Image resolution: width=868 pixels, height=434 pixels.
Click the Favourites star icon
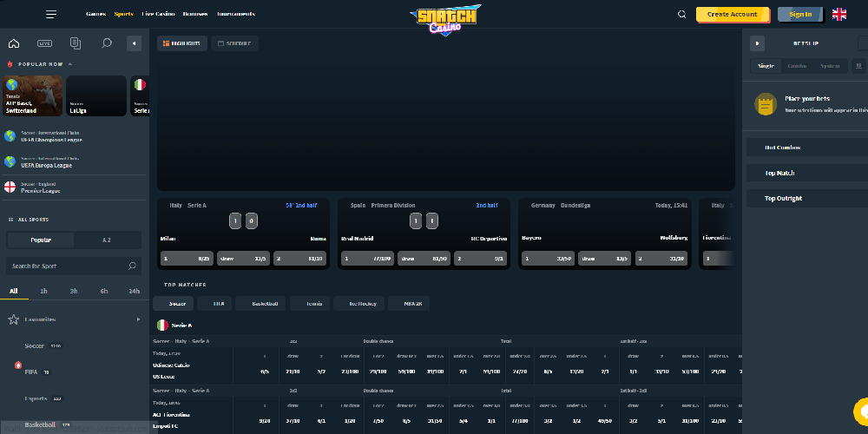(13, 319)
